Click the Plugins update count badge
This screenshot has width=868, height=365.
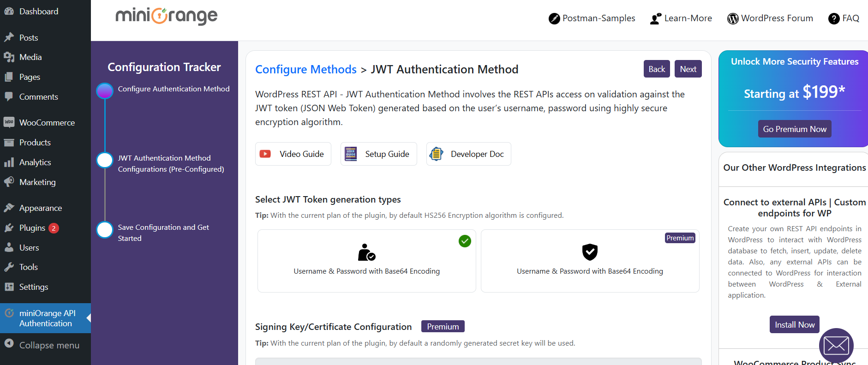(x=54, y=228)
